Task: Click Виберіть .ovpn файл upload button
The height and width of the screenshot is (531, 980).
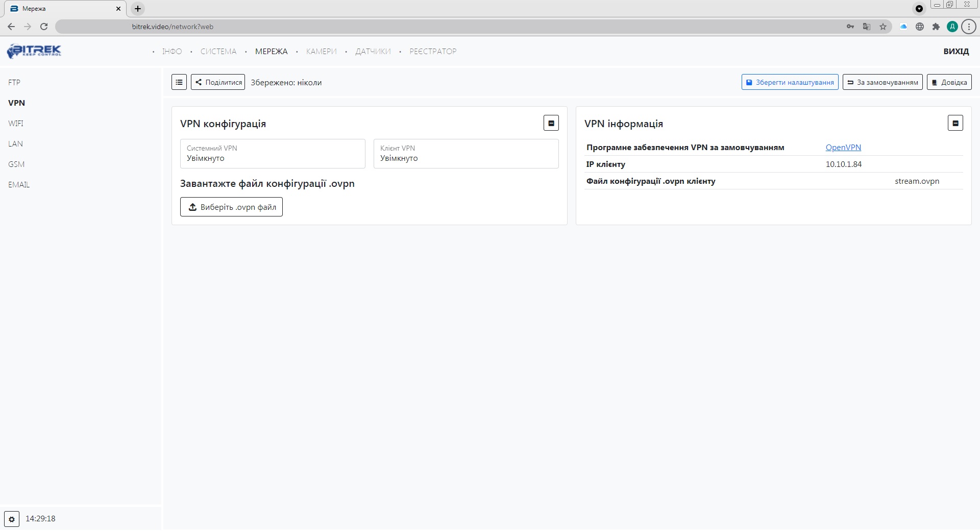Action: click(231, 207)
